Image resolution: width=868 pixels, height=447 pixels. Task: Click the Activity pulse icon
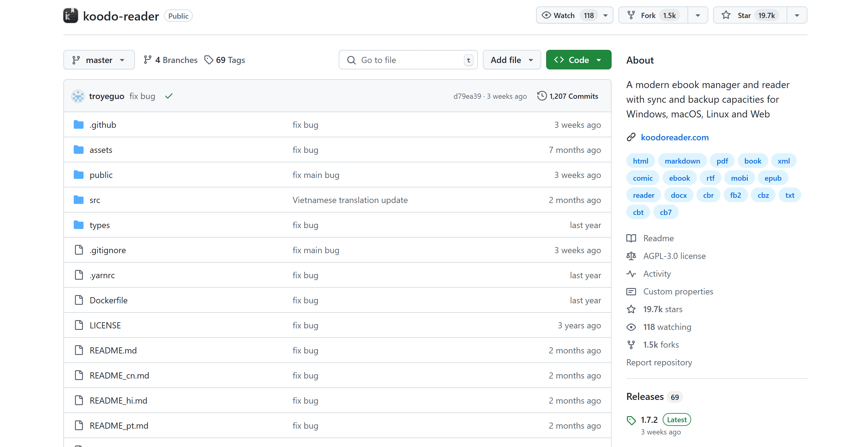pos(631,274)
